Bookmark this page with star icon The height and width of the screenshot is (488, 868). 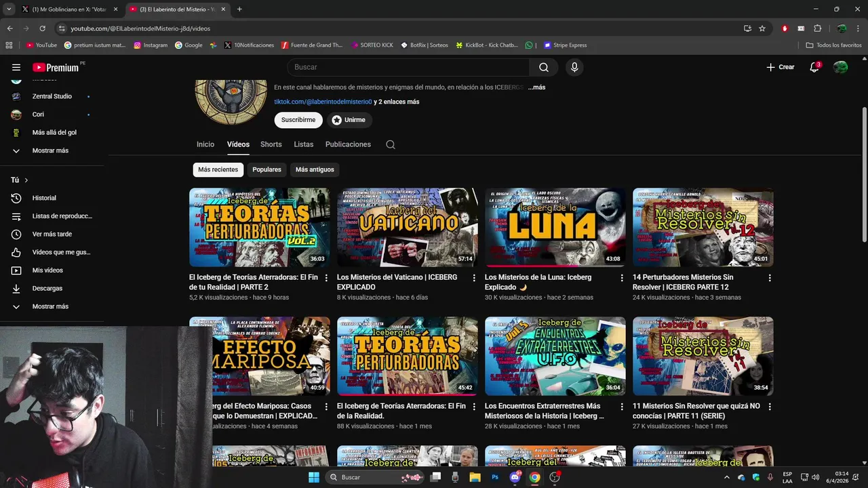tap(762, 28)
